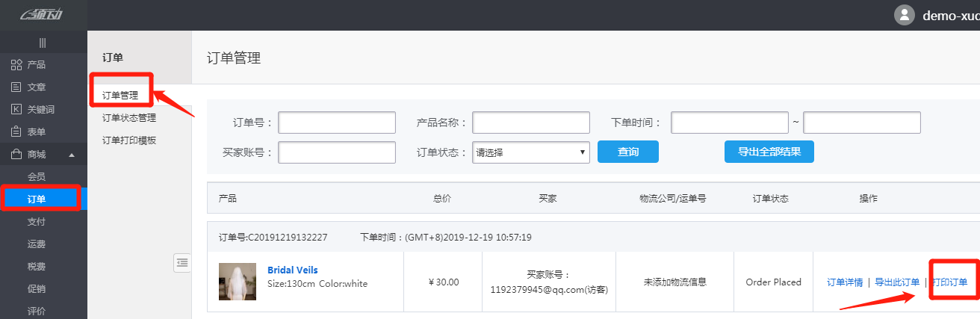This screenshot has width=980, height=319.
Task: Click 导出此订单 link
Action: coord(897,282)
